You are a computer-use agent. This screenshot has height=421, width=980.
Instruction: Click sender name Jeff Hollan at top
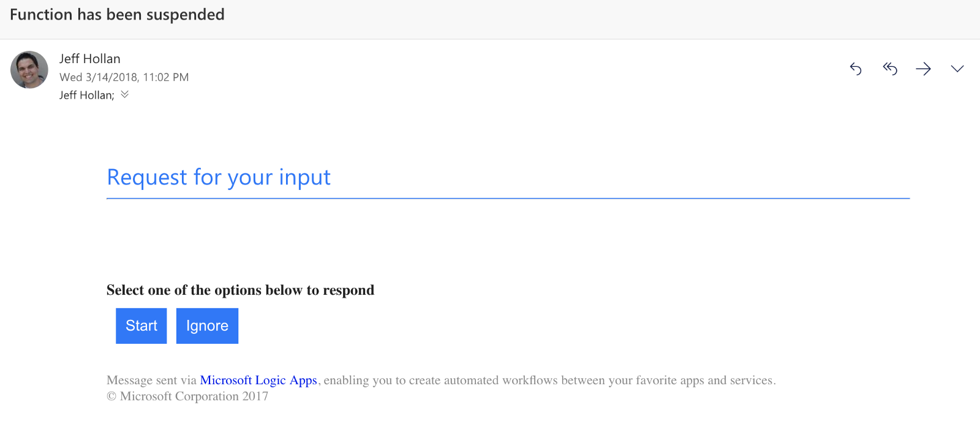point(90,59)
